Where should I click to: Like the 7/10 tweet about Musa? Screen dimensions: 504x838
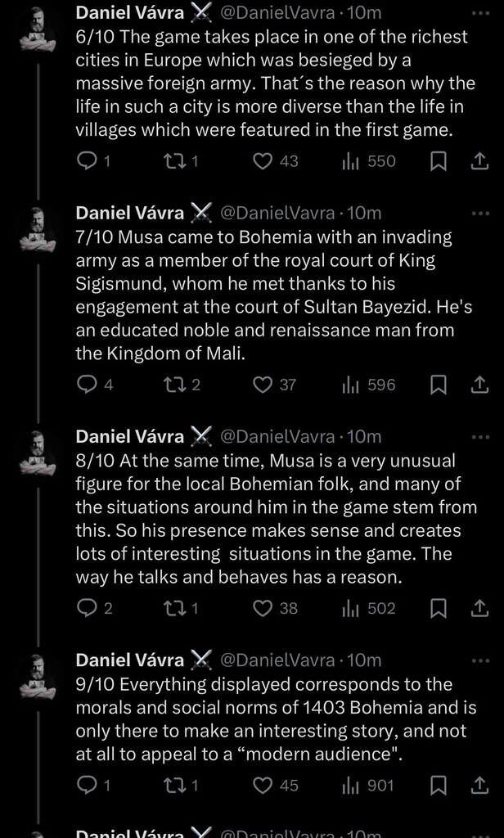(262, 385)
